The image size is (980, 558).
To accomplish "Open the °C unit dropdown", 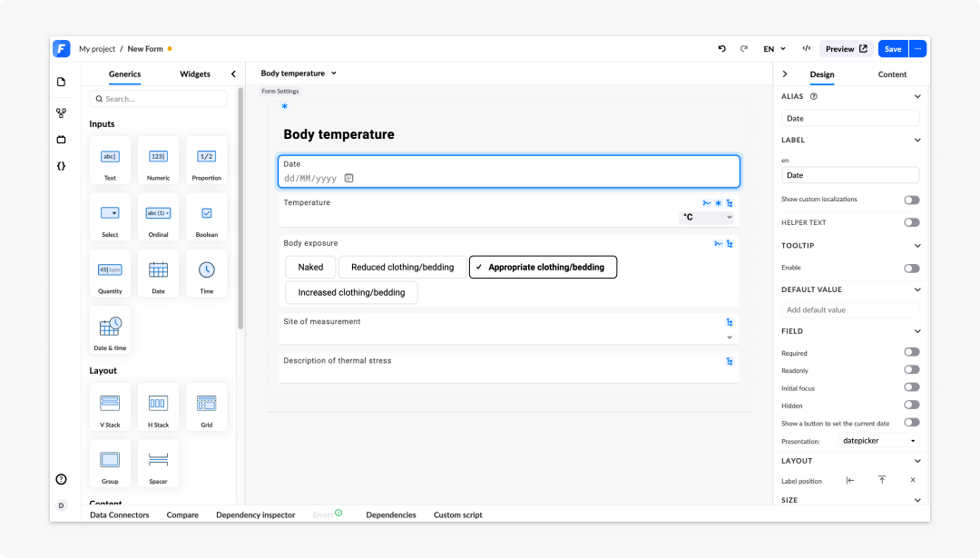I will pyautogui.click(x=706, y=218).
